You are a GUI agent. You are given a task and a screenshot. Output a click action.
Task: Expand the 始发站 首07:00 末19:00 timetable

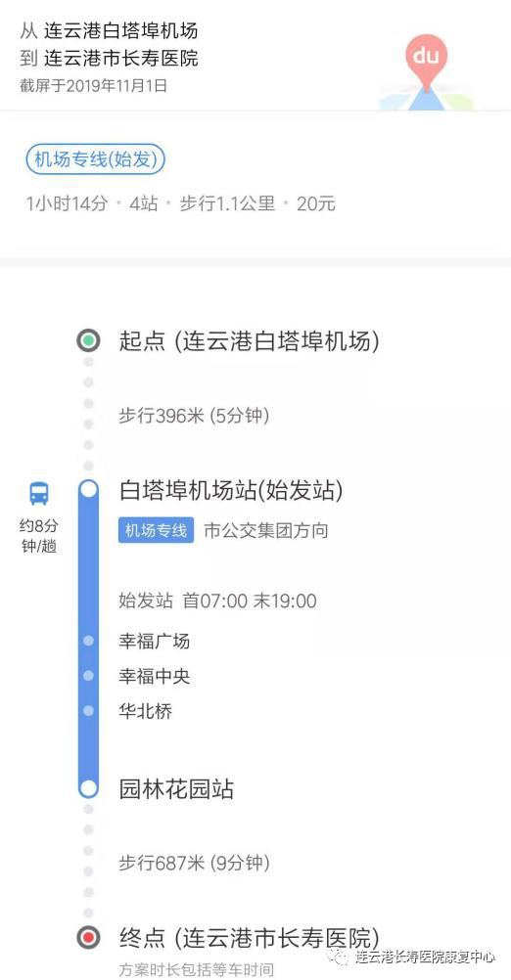pos(217,601)
